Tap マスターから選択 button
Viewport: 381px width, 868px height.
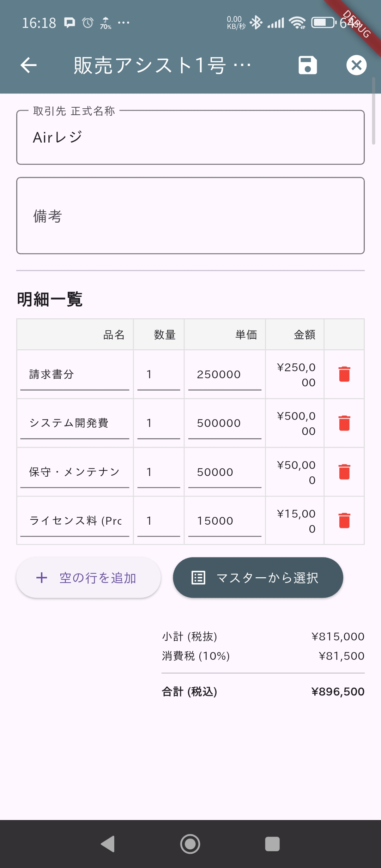(258, 578)
